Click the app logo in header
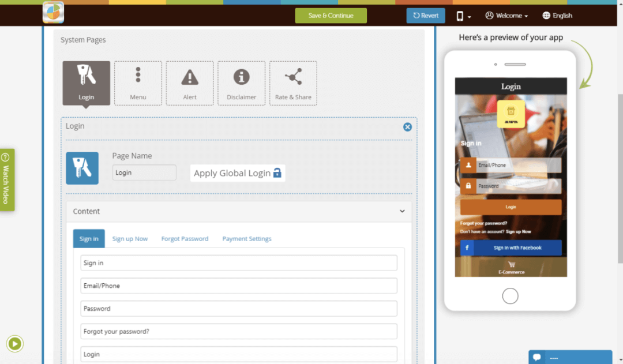The height and width of the screenshot is (364, 623). [x=53, y=13]
